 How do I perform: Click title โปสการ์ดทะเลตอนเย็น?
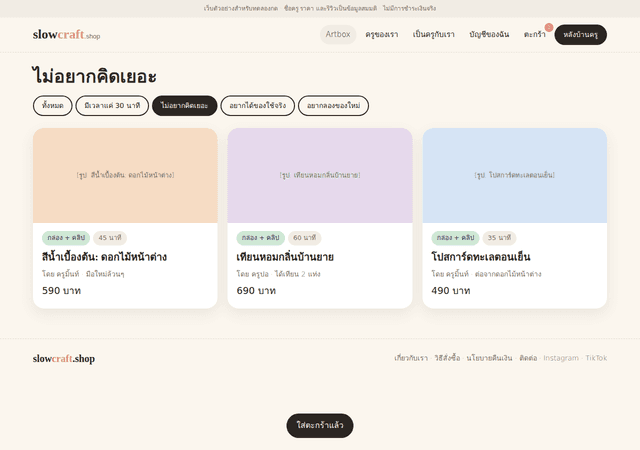481,257
